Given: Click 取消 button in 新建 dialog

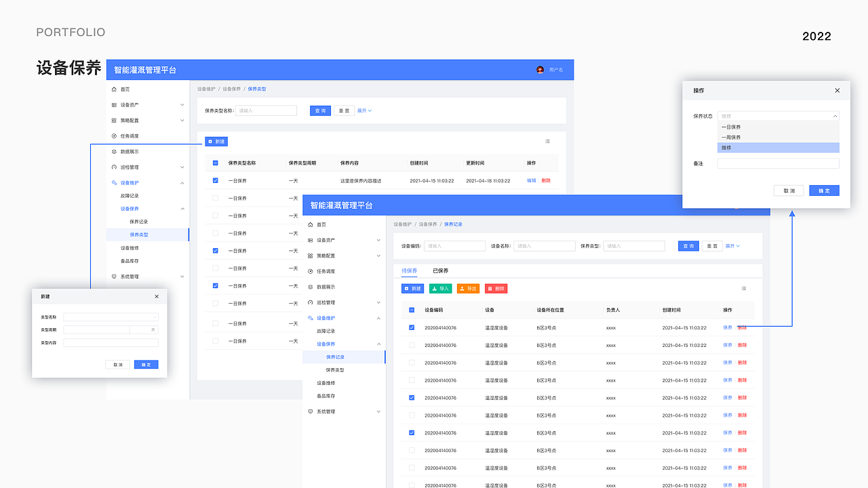Looking at the screenshot, I should [x=118, y=365].
